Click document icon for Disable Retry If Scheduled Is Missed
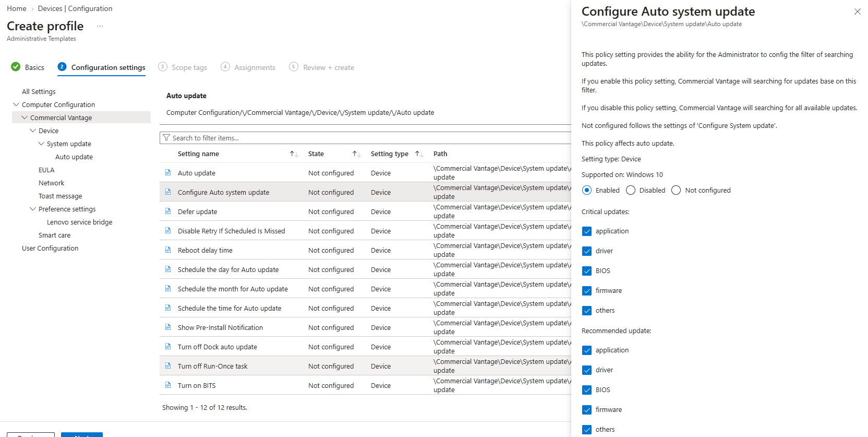The width and height of the screenshot is (868, 437). pos(168,231)
